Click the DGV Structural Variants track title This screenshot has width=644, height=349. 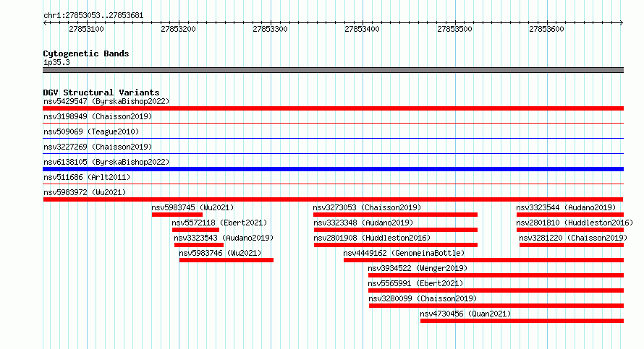coord(101,92)
